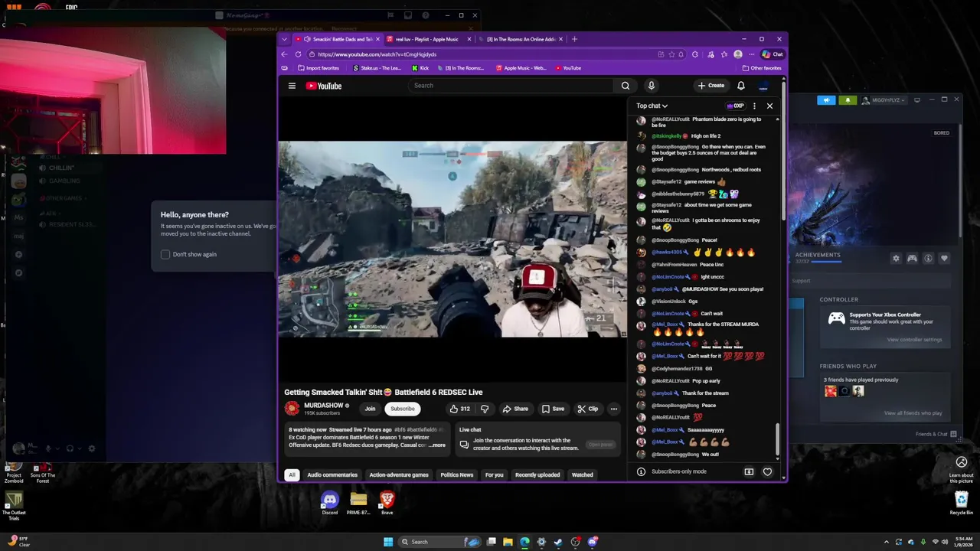Image resolution: width=980 pixels, height=551 pixels.
Task: Open Apple Music bookmark in favorites bar
Action: coord(521,68)
